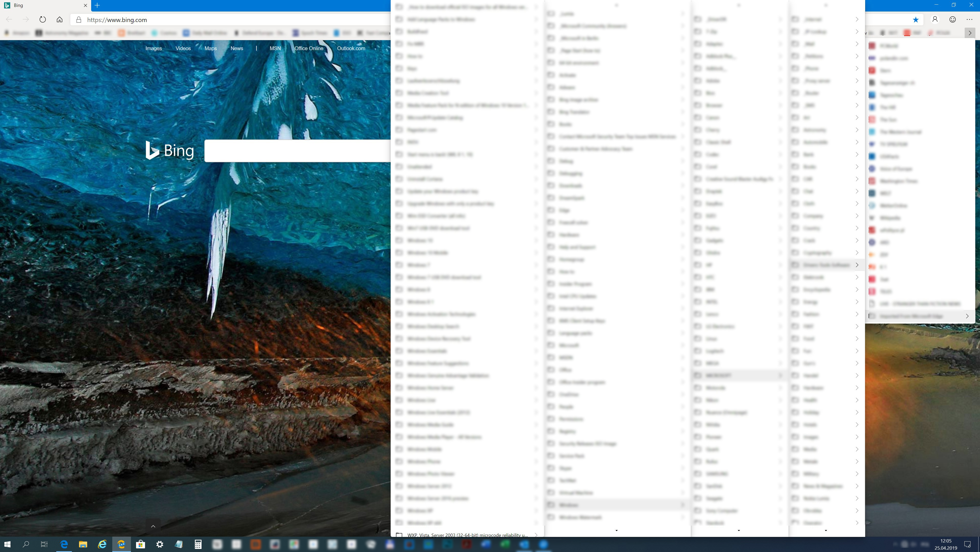980x552 pixels.
Task: Open the Outlook.com link
Action: pos(351,48)
